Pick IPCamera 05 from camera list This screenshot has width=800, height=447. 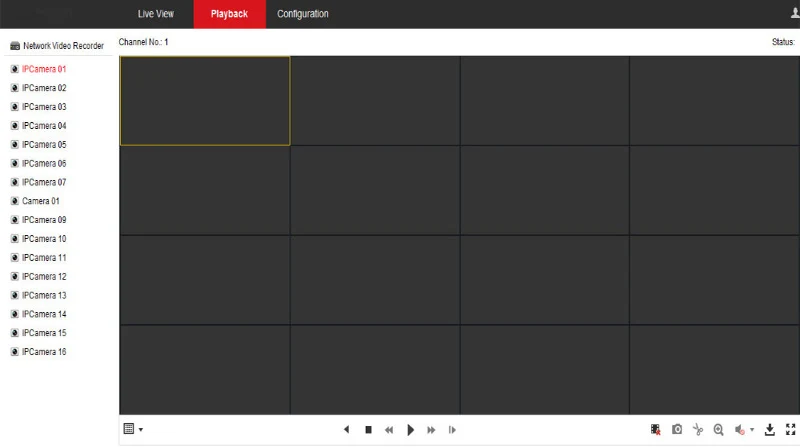click(x=44, y=144)
